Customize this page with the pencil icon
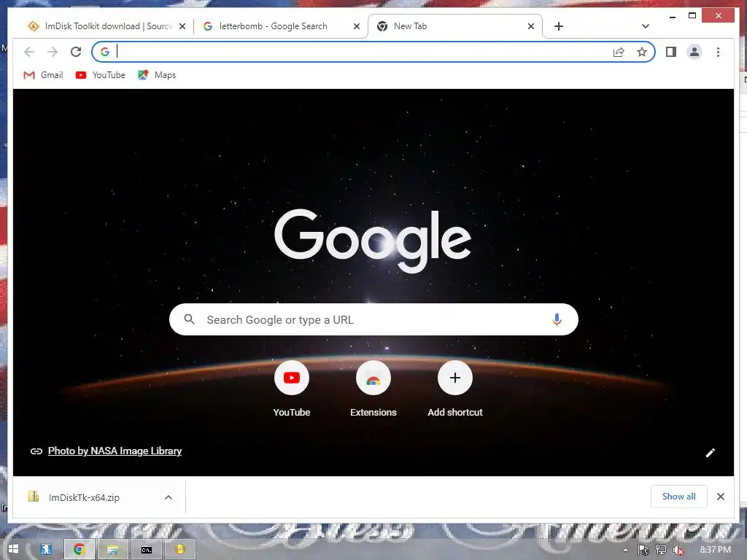Viewport: 747px width, 560px height. click(x=711, y=452)
